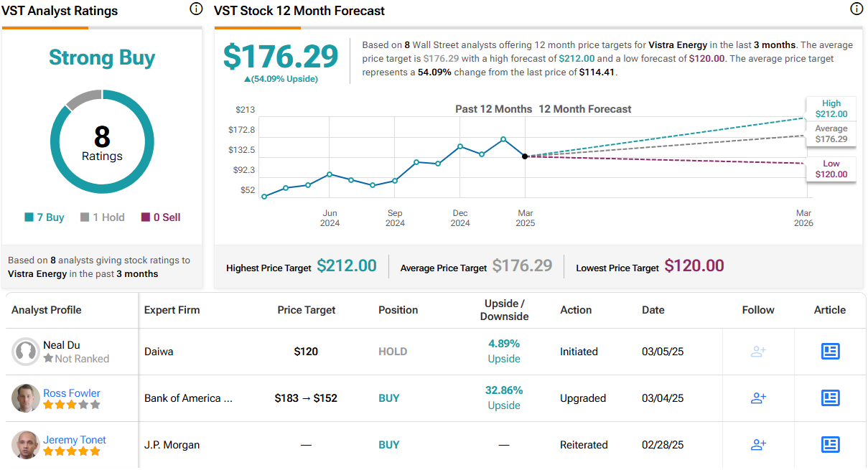
Task: Open article for Ross Fowler's rating
Action: 830,398
